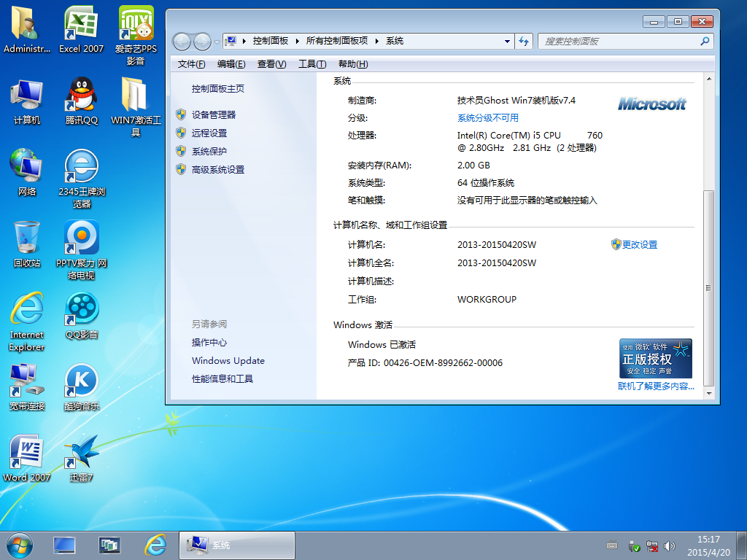
Task: Click the 正版授权 genuine software badge
Action: pos(656,359)
